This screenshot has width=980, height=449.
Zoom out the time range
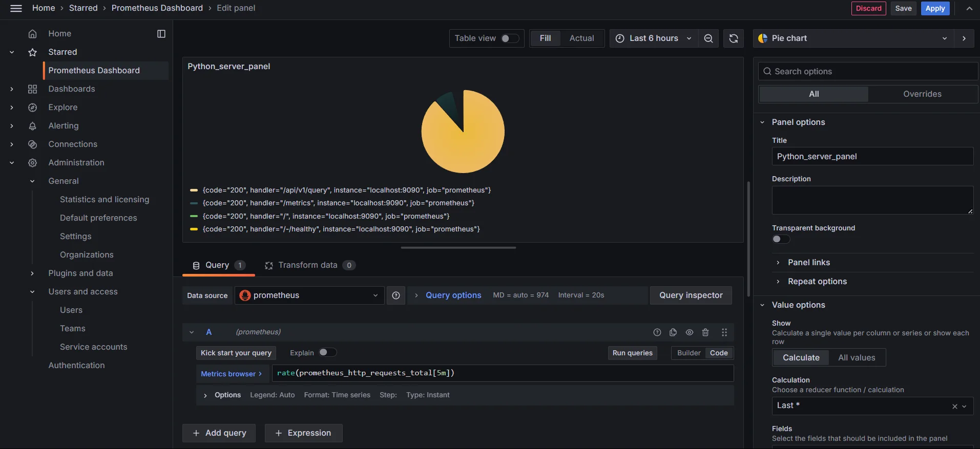tap(708, 38)
